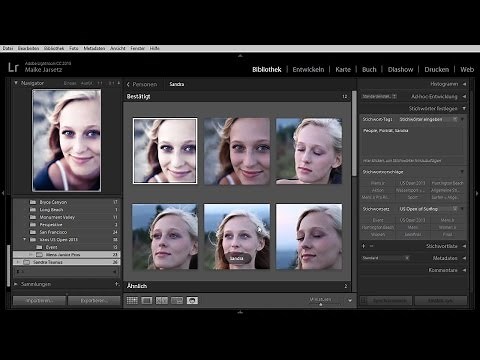
Task: Select the People (face) view icon
Action: coord(192,300)
